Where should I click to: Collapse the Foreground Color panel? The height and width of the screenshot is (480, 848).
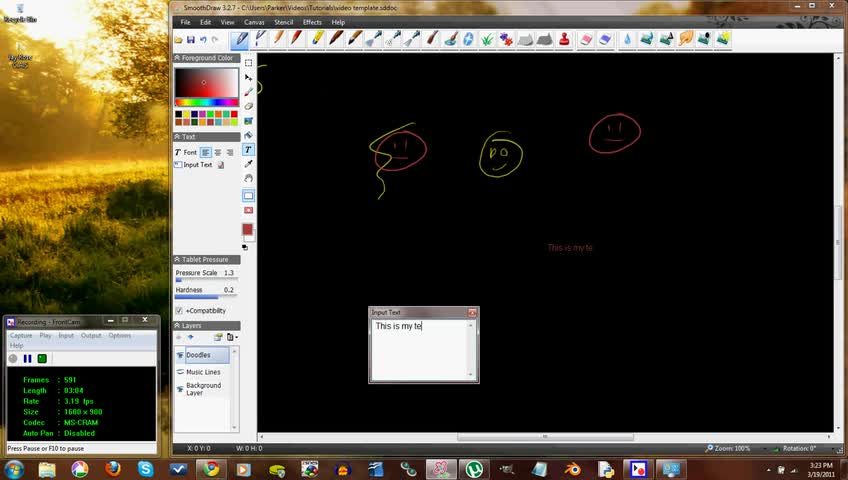(177, 58)
